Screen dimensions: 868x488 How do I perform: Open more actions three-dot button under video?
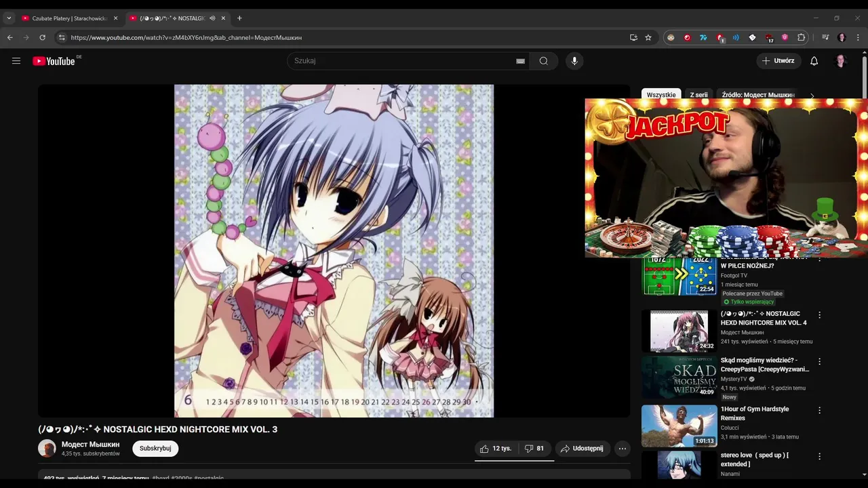pos(623,448)
